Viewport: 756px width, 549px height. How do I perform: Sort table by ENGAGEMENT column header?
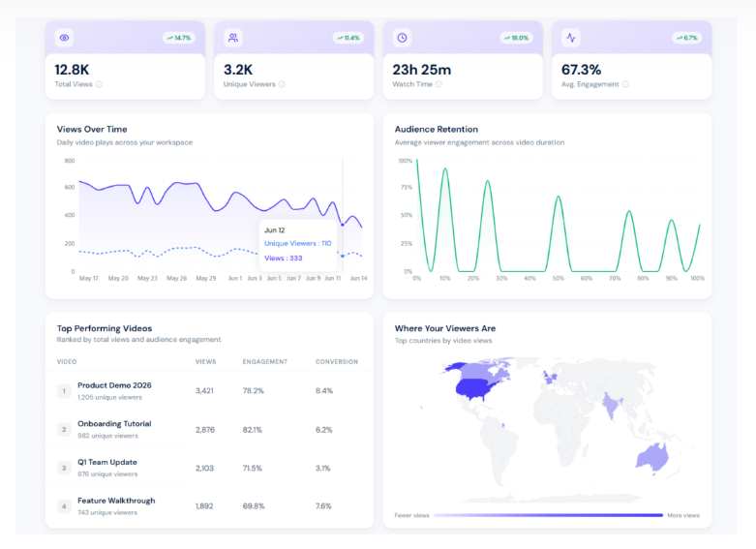[x=264, y=362]
